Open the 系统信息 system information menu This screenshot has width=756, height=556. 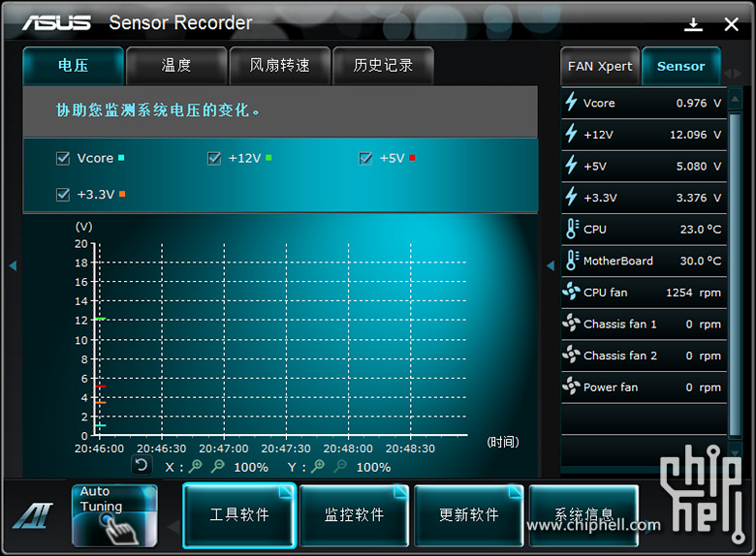[583, 515]
